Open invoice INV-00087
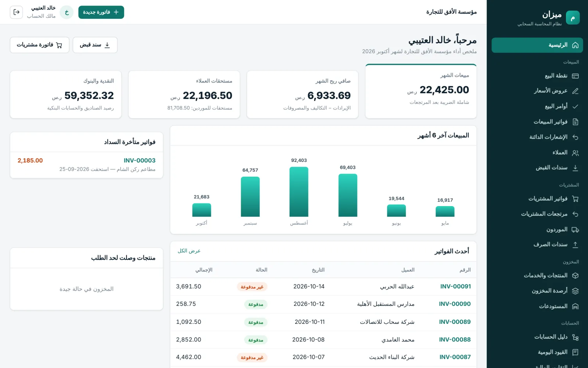Viewport: 588px width, 368px height. (455, 357)
